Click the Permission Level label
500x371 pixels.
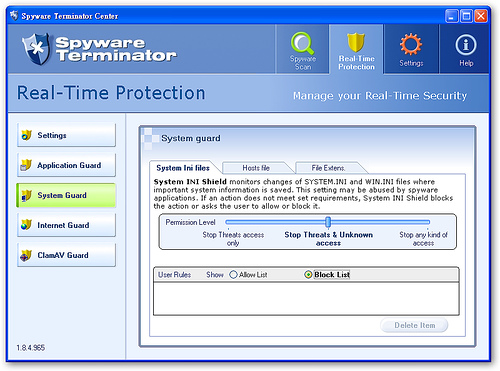[190, 222]
